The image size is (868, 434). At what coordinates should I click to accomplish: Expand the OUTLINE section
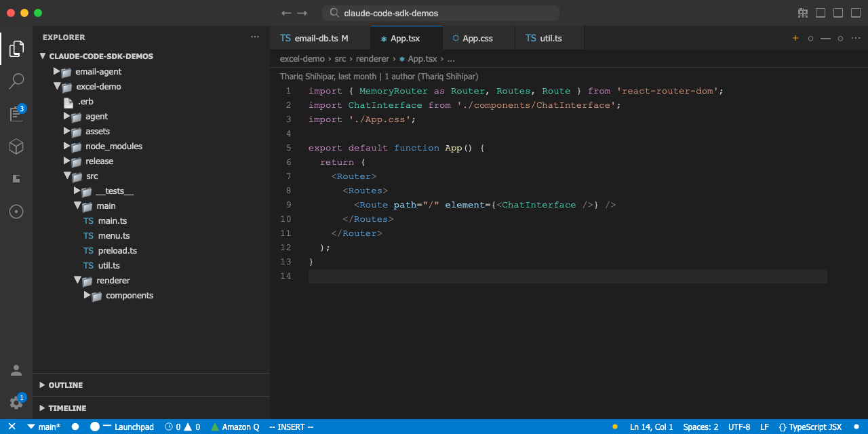click(65, 385)
